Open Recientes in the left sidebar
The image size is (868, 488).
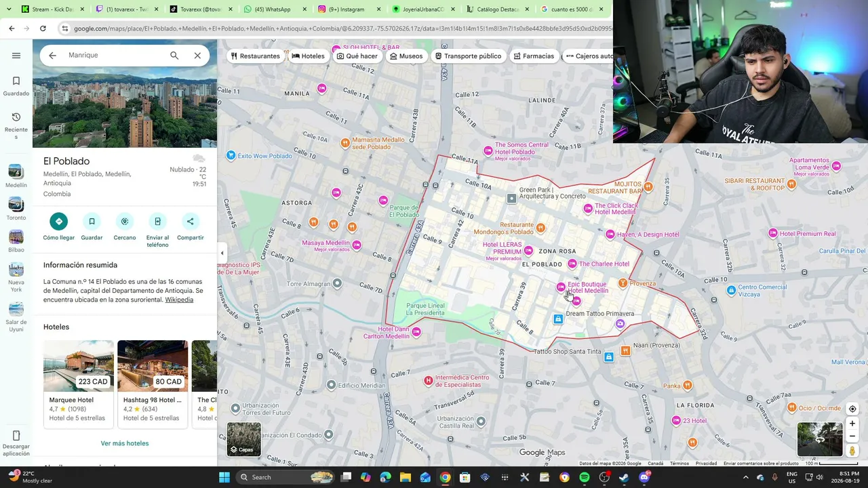16,125
